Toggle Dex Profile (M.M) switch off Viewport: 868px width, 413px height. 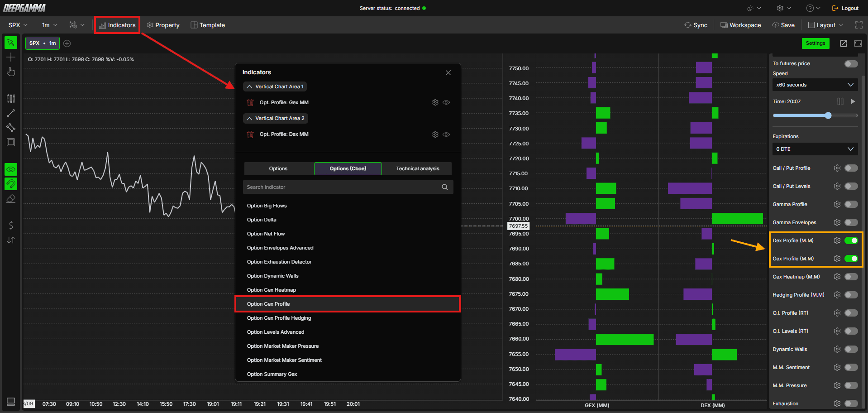851,240
